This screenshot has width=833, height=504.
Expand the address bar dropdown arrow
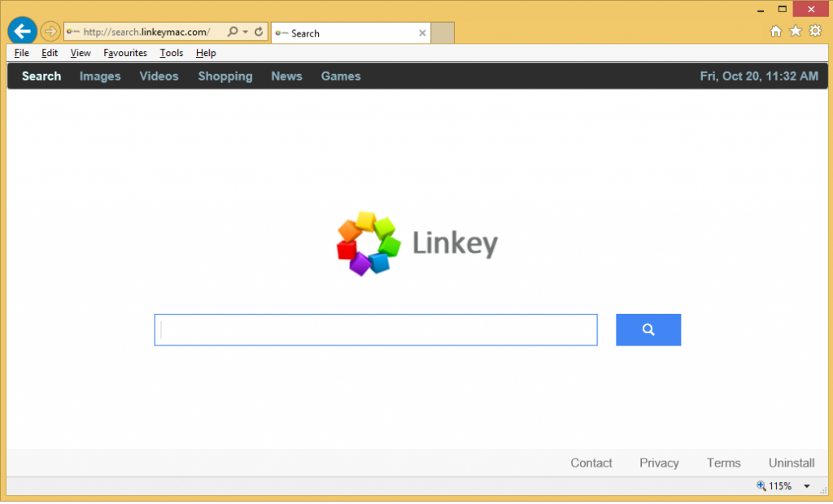click(245, 33)
